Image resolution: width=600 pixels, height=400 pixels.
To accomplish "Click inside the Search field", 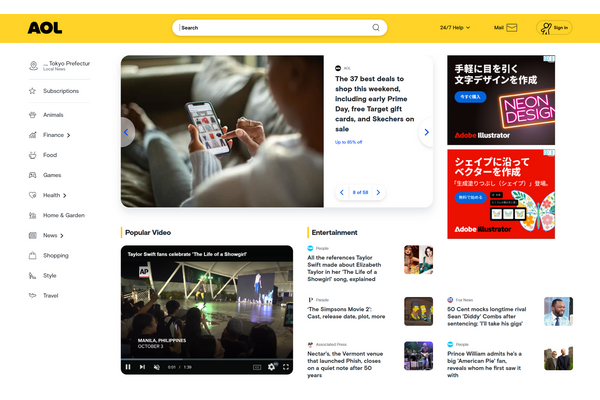I will (x=270, y=28).
